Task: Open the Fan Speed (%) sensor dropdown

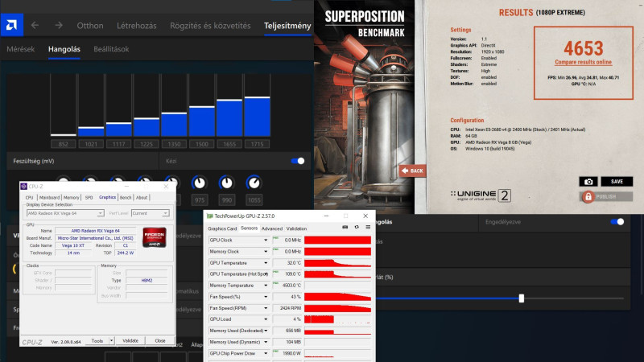Action: [266, 297]
